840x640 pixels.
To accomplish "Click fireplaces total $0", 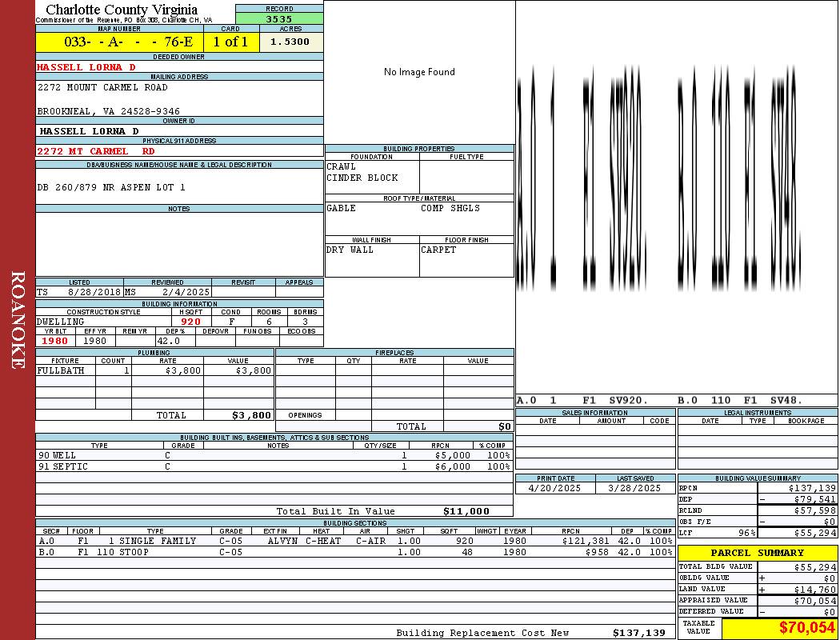I will click(x=505, y=427).
